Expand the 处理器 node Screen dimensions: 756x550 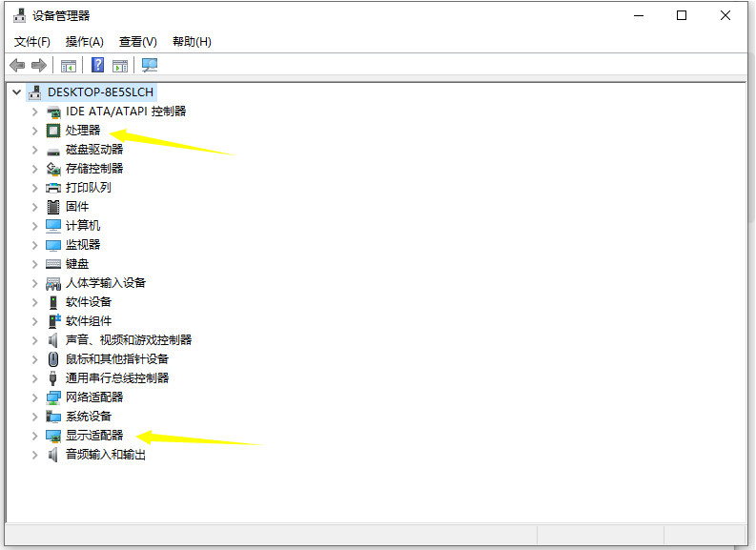click(x=35, y=131)
